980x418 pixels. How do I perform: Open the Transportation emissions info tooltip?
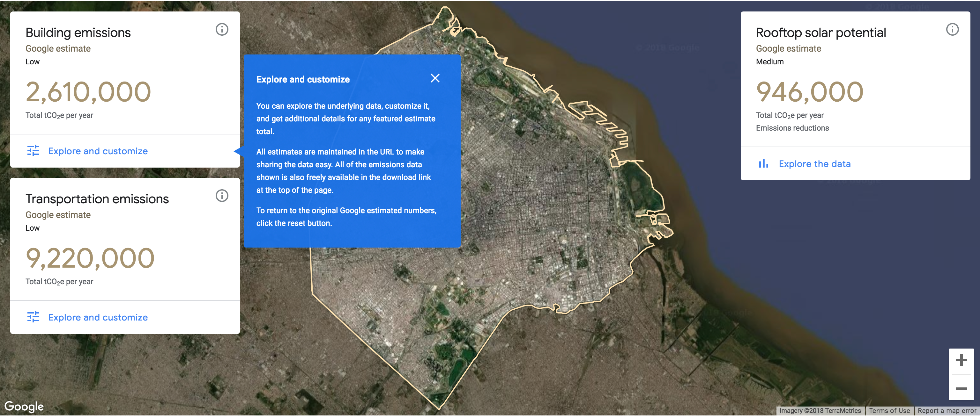222,196
